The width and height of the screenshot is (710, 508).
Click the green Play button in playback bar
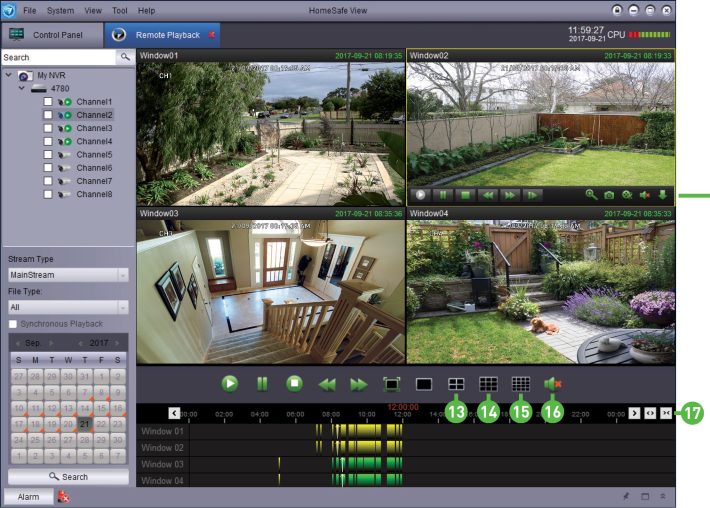230,383
